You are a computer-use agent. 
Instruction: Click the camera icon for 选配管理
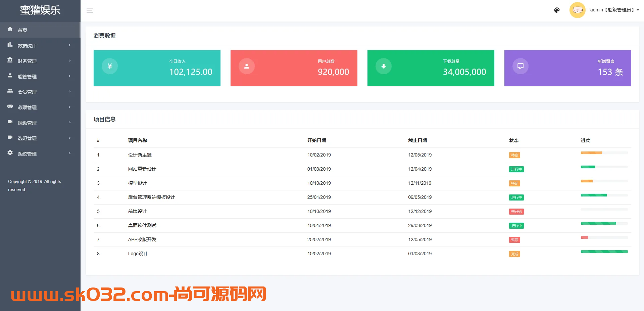click(10, 137)
